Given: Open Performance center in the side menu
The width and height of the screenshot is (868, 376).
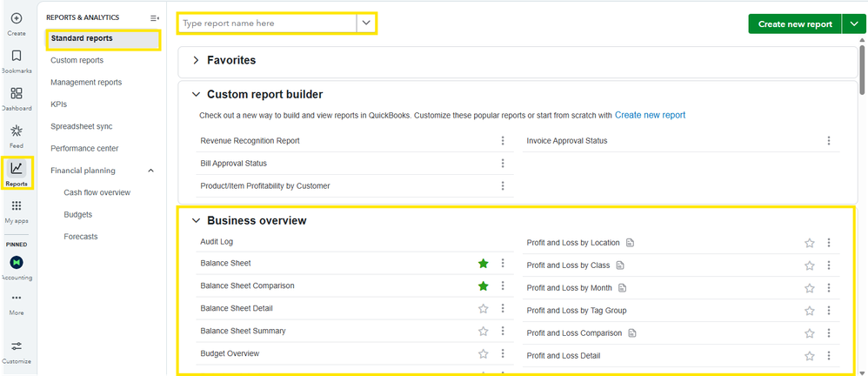Looking at the screenshot, I should click(x=84, y=149).
